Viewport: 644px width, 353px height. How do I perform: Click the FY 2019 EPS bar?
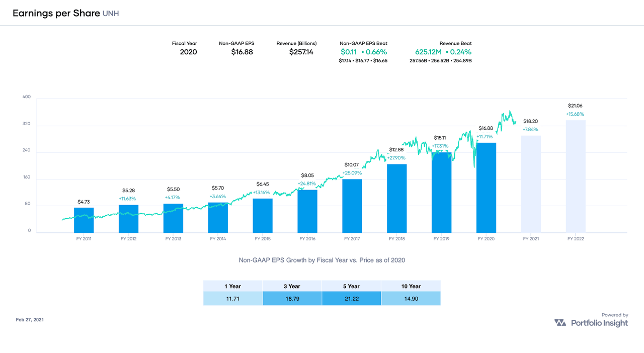[442, 193]
